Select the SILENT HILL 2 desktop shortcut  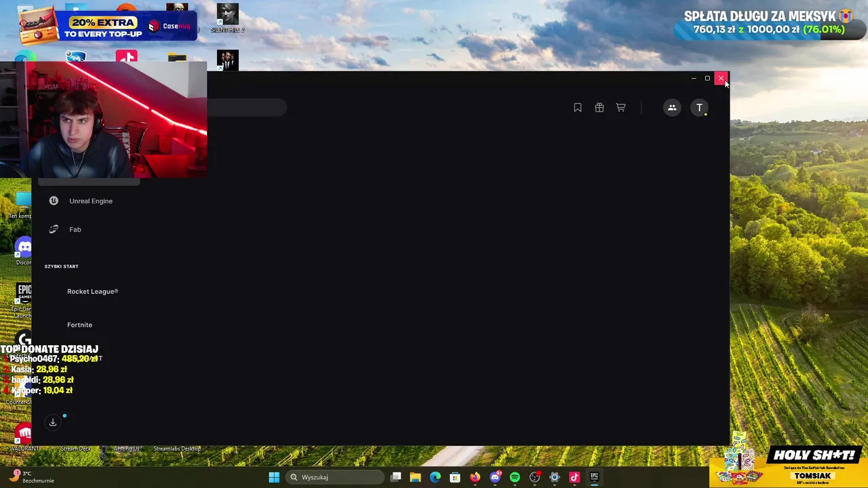(x=228, y=18)
